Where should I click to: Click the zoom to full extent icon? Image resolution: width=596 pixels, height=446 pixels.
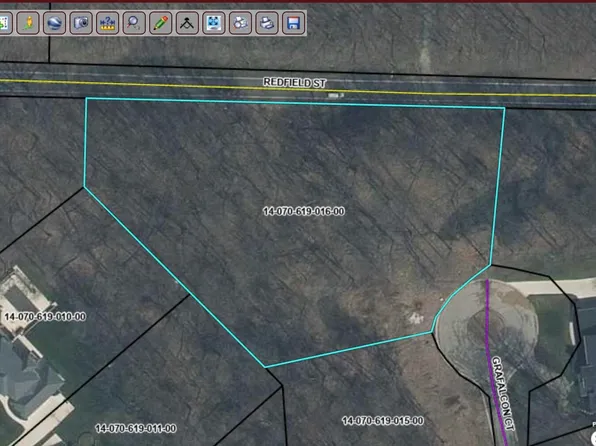214,23
